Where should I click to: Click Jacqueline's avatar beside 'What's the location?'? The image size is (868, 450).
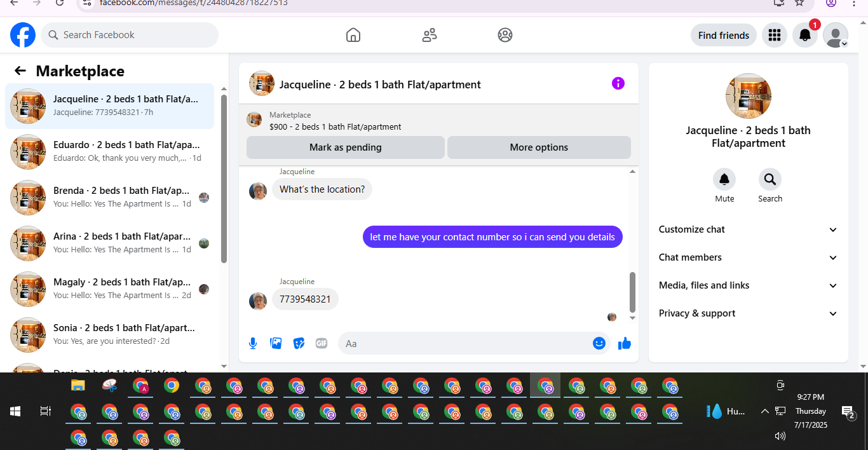[x=258, y=191]
